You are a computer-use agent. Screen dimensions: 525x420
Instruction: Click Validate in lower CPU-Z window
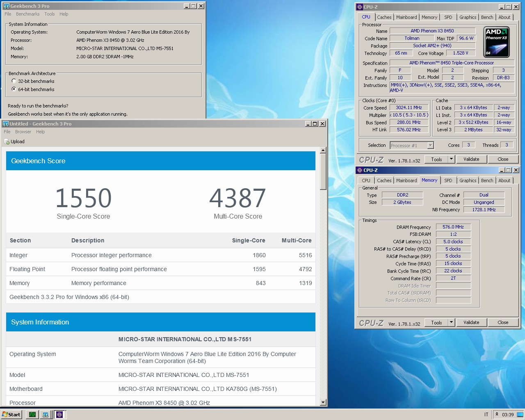(471, 322)
